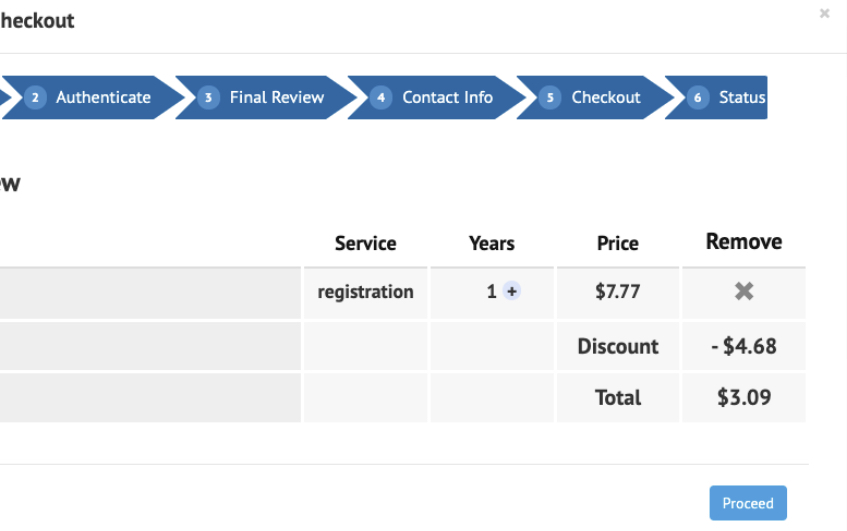The height and width of the screenshot is (531, 847).
Task: Click the step 5 number badge
Action: (x=550, y=98)
